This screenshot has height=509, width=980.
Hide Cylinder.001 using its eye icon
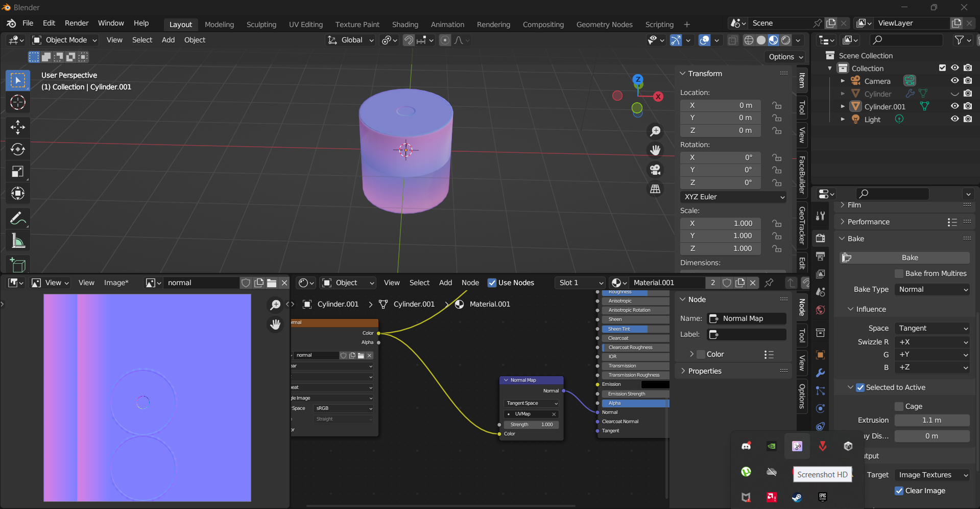pyautogui.click(x=954, y=106)
